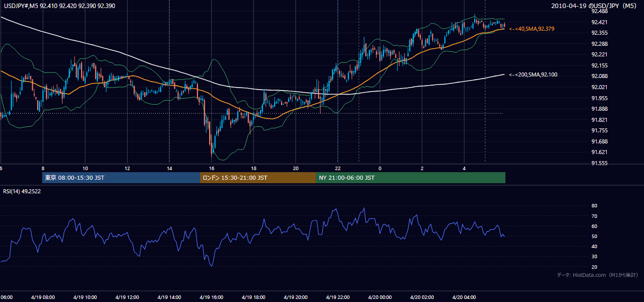Click the RSI 80 level label

tap(594, 206)
